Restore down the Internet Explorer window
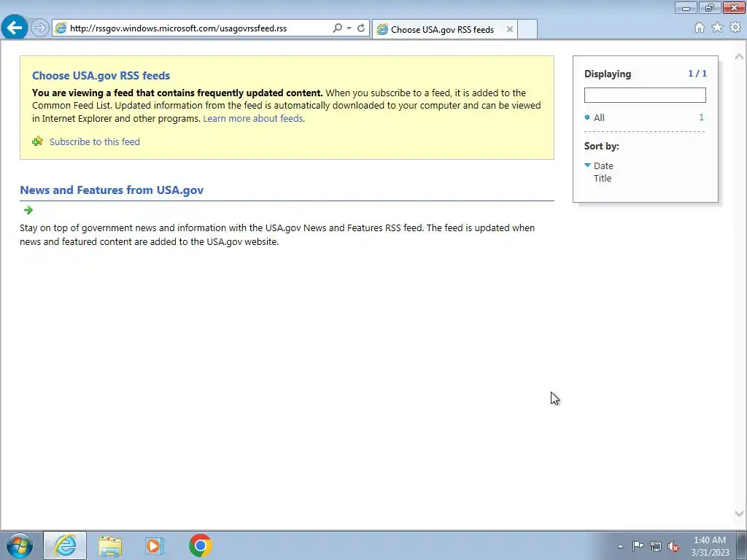The width and height of the screenshot is (747, 560). pos(710,7)
